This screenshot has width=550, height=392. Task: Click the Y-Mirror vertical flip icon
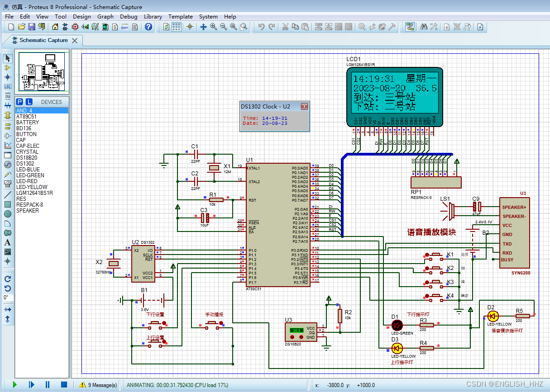(7, 319)
